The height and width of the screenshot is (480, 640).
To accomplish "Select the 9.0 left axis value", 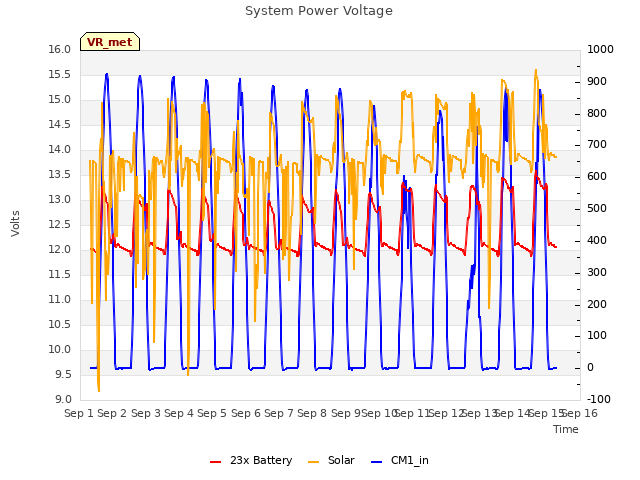I will click(62, 400).
